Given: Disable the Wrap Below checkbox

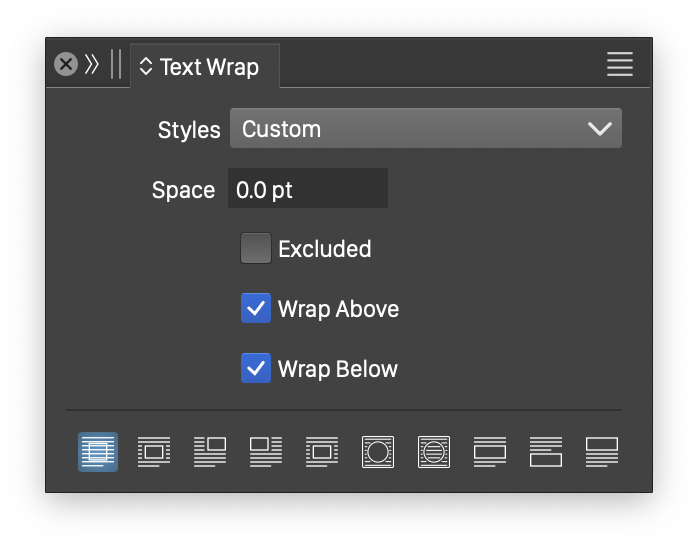Looking at the screenshot, I should (x=256, y=369).
